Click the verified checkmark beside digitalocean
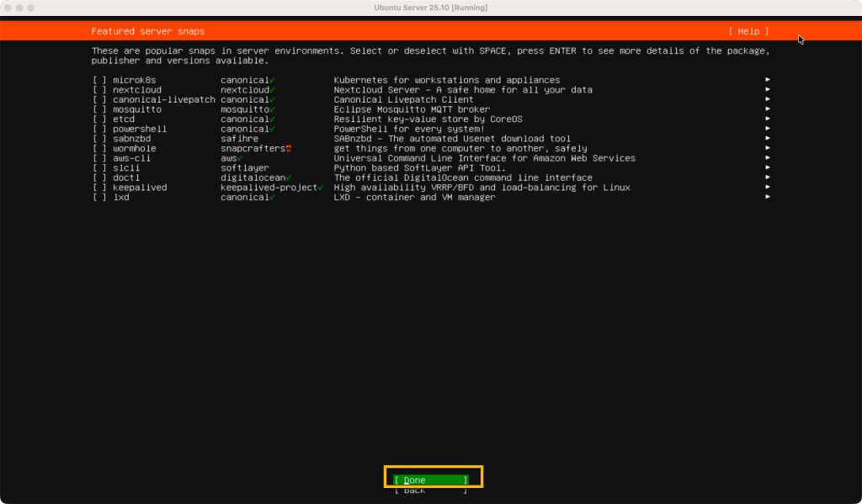This screenshot has width=862, height=504. 289,178
